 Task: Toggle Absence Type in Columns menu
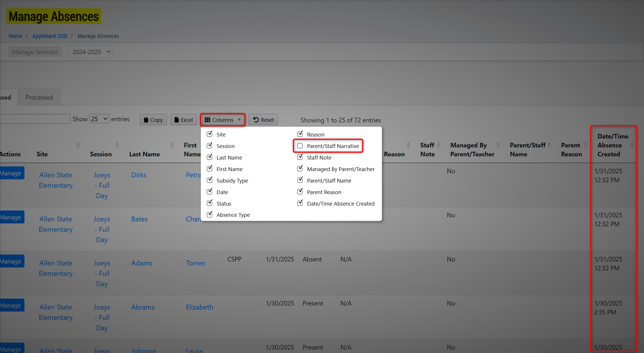(x=210, y=215)
